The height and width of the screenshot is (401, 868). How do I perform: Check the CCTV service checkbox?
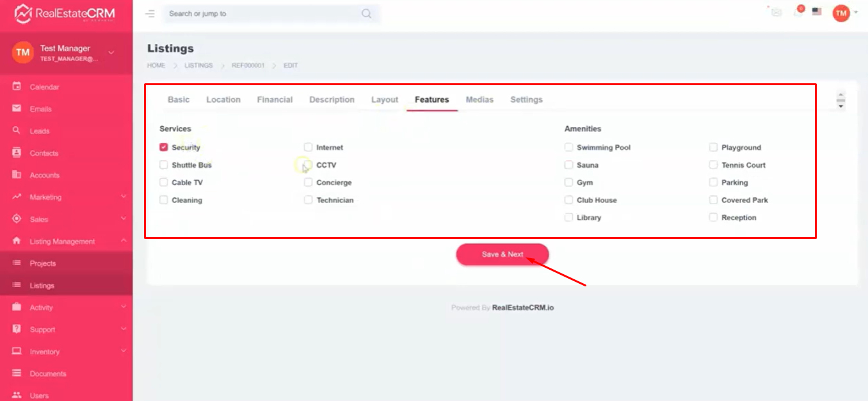pyautogui.click(x=309, y=165)
